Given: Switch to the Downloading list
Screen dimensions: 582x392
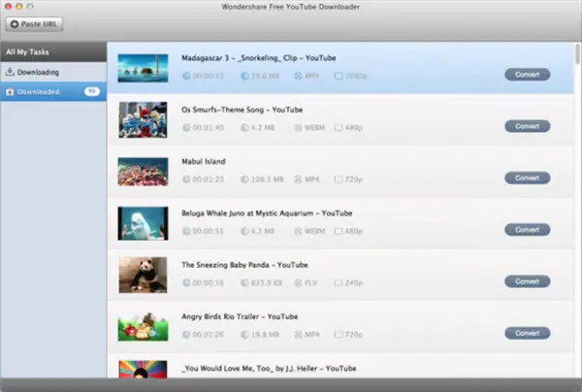Looking at the screenshot, I should [x=53, y=72].
